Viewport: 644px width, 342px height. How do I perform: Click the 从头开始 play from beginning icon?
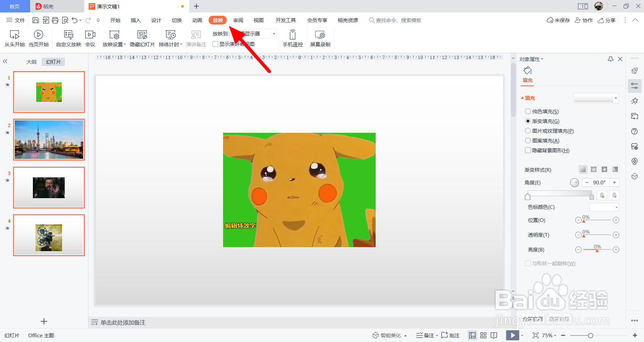(14, 35)
